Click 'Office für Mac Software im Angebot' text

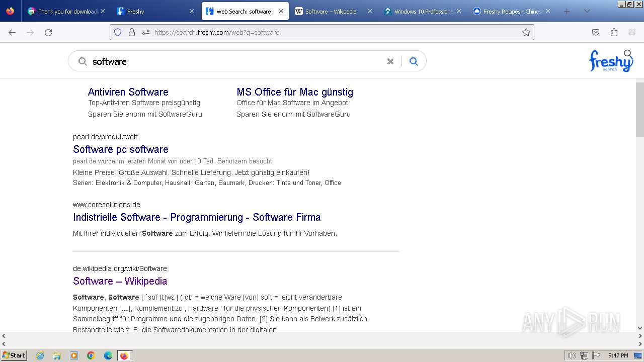(292, 103)
